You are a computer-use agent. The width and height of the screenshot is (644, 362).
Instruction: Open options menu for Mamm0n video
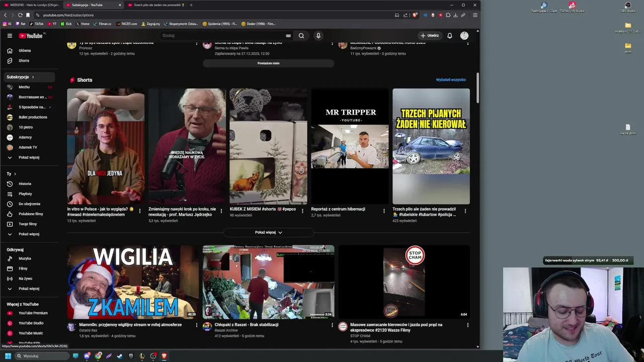tap(197, 325)
